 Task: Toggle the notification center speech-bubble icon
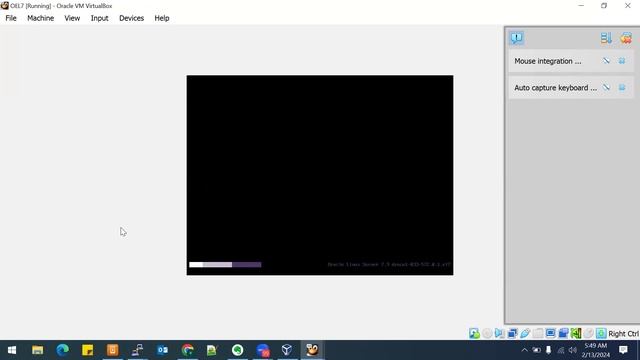pos(517,38)
